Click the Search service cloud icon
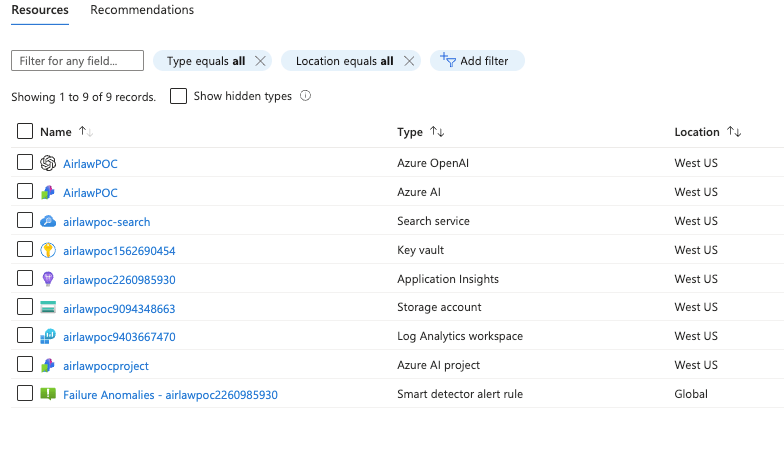This screenshot has width=784, height=449. pyautogui.click(x=48, y=222)
